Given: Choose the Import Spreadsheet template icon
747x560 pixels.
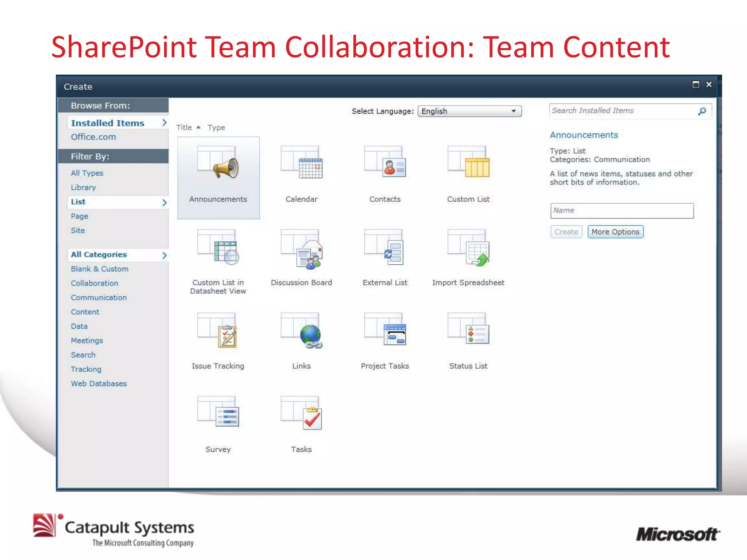Looking at the screenshot, I should tap(468, 248).
